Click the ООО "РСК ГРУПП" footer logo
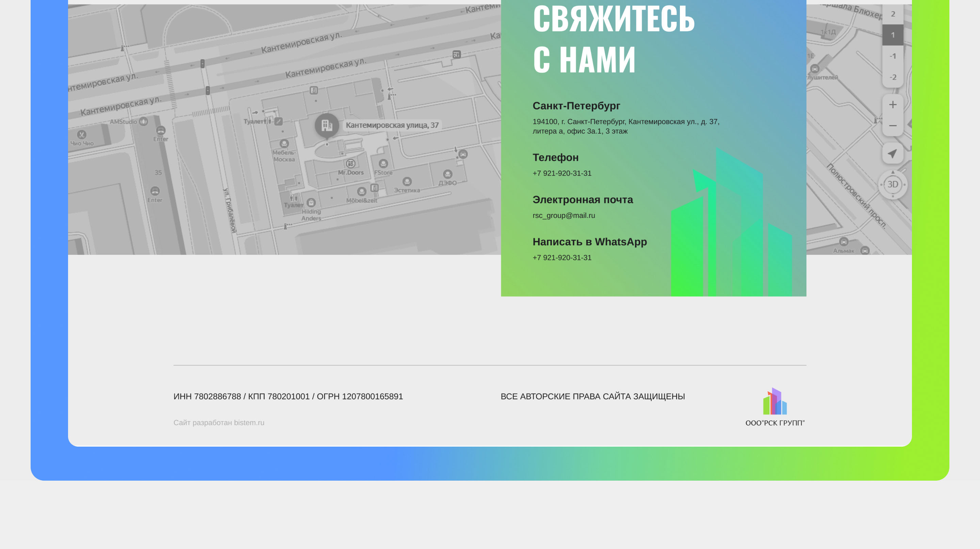 pyautogui.click(x=774, y=406)
